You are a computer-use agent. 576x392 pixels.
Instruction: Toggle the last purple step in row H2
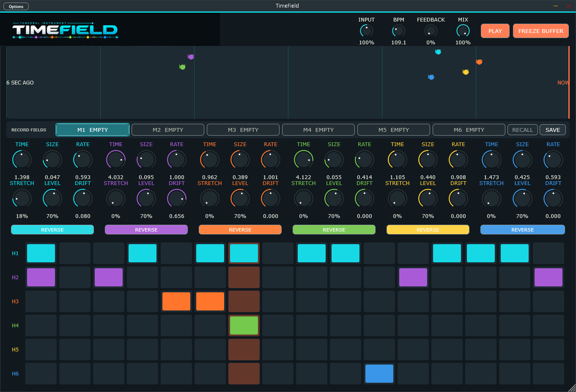pos(549,277)
